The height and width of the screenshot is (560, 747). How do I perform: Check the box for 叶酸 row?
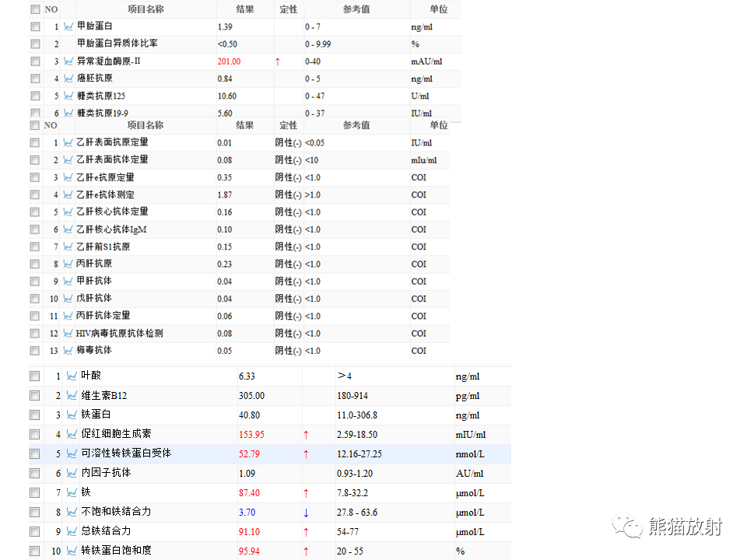pos(35,376)
